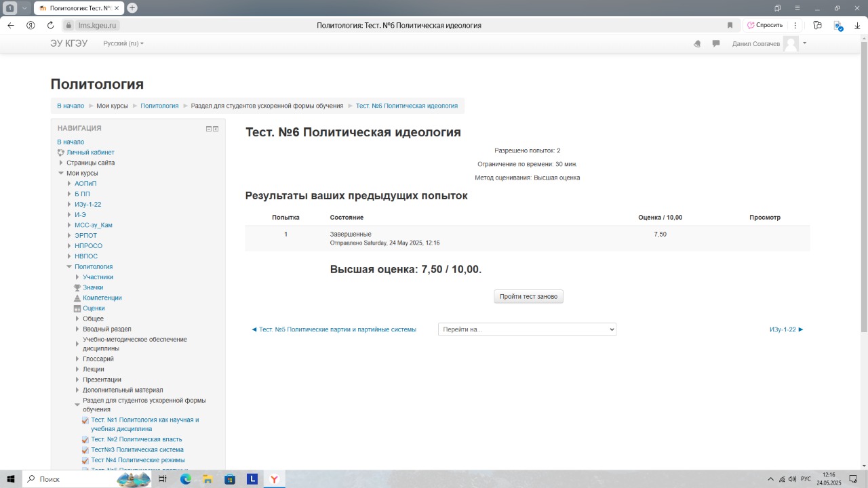
Task: Open the Презентации section link
Action: [x=102, y=380]
